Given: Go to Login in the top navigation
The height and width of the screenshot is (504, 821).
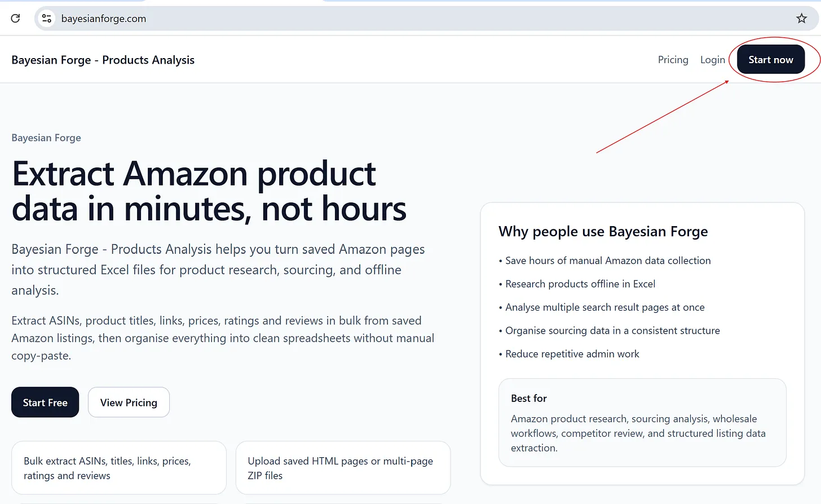Looking at the screenshot, I should coord(712,60).
